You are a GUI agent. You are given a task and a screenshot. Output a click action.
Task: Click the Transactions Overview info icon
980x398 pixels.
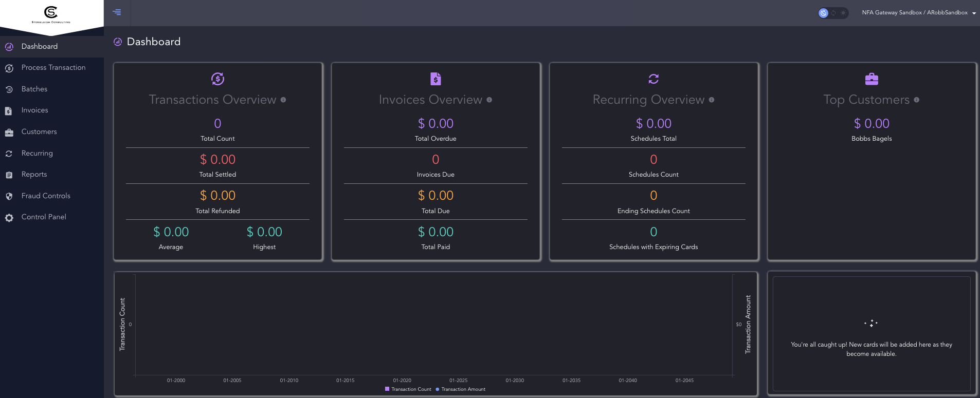coord(283,100)
